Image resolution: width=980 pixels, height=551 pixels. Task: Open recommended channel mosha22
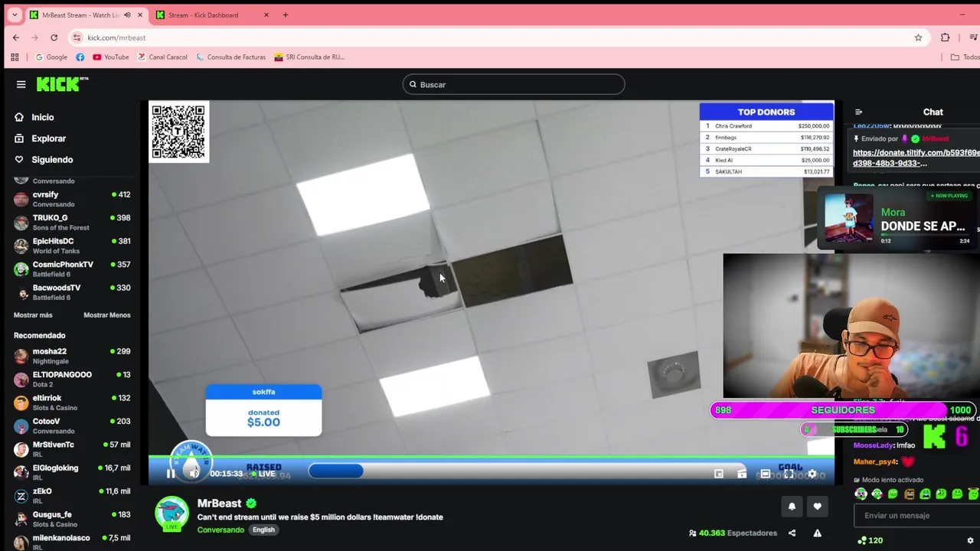click(72, 356)
